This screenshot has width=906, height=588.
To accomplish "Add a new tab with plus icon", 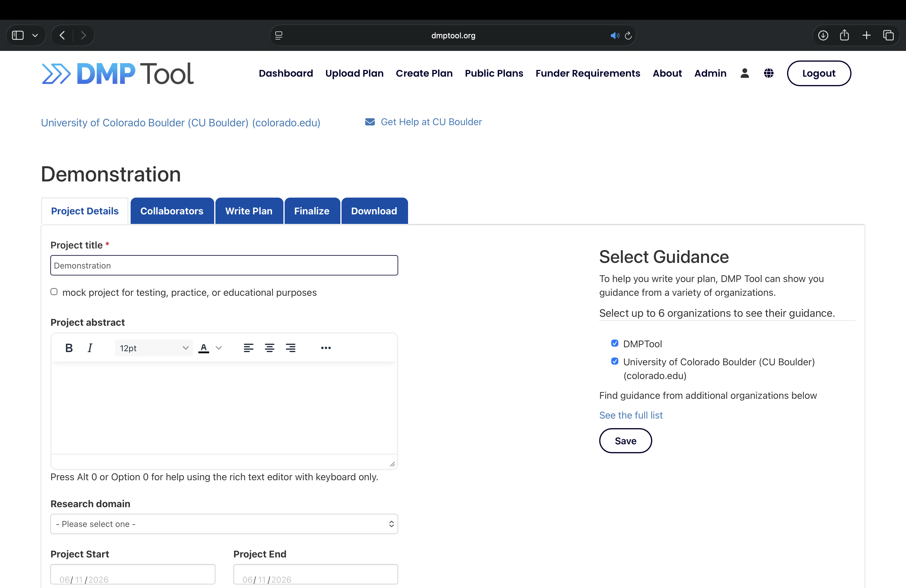I will 866,35.
